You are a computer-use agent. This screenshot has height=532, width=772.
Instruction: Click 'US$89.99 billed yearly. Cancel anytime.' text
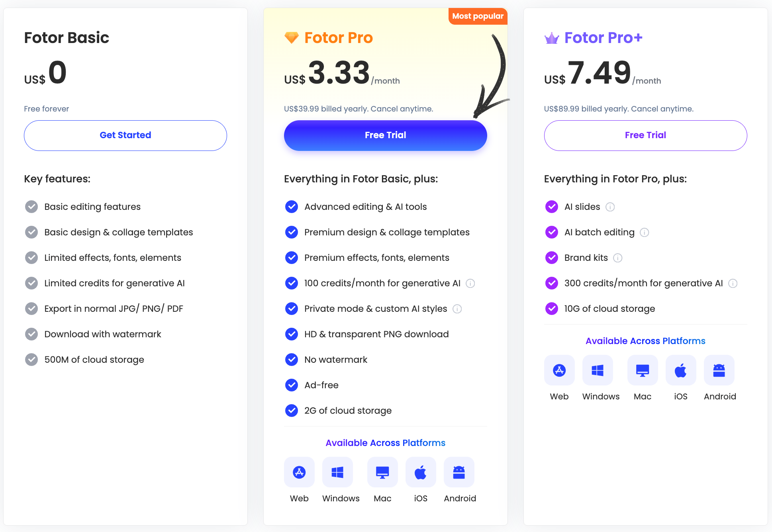point(619,109)
